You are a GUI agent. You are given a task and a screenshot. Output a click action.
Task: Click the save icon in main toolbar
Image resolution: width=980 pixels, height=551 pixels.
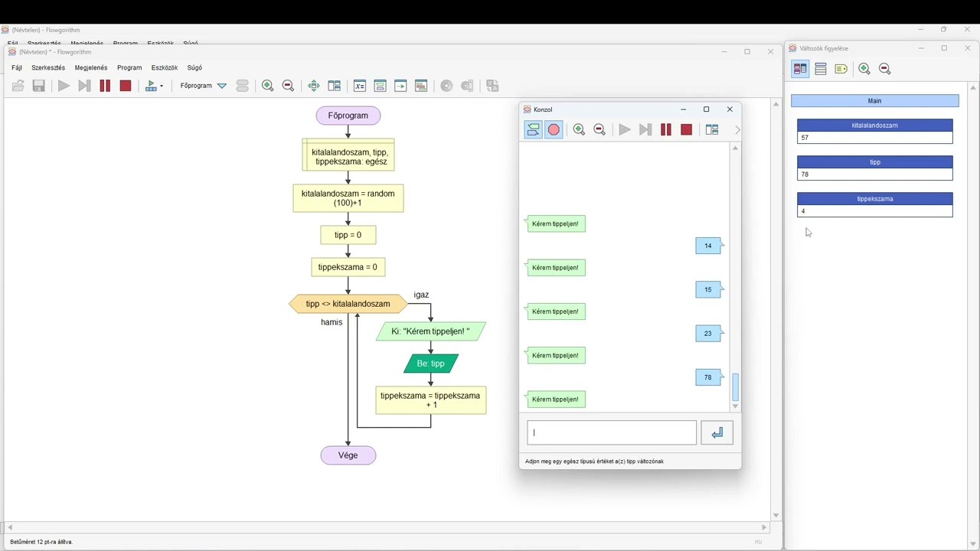pyautogui.click(x=38, y=86)
